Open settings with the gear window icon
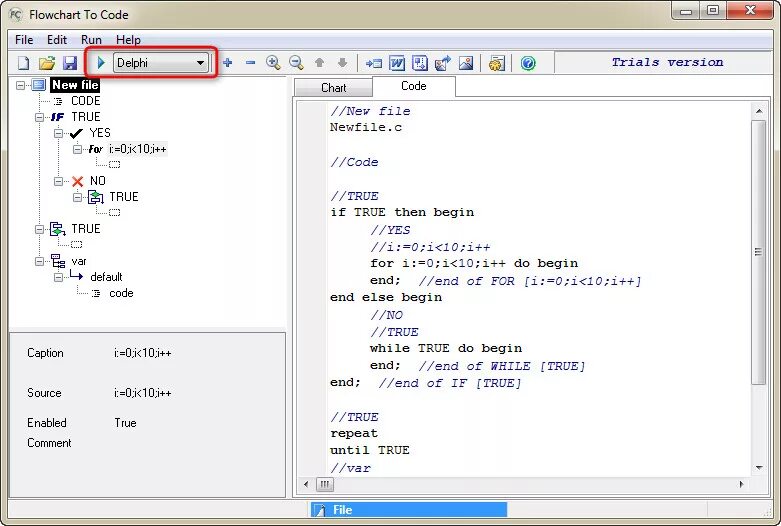The width and height of the screenshot is (781, 526). pyautogui.click(x=497, y=63)
